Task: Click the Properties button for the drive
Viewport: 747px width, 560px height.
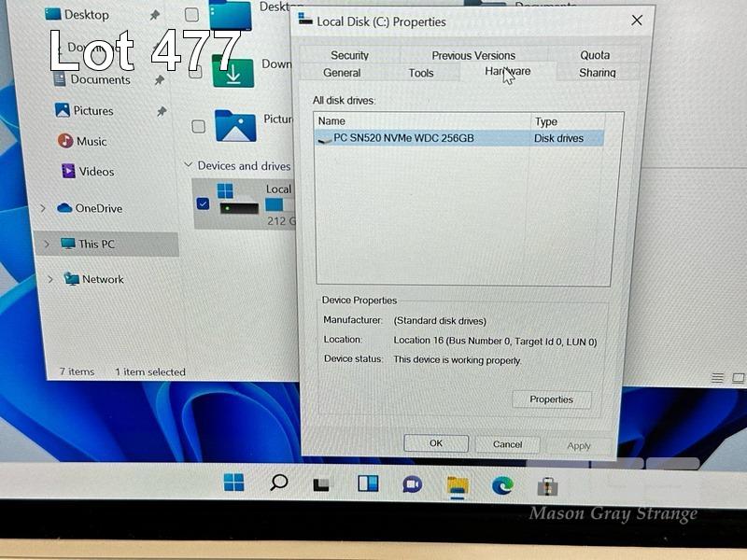Action: click(551, 399)
